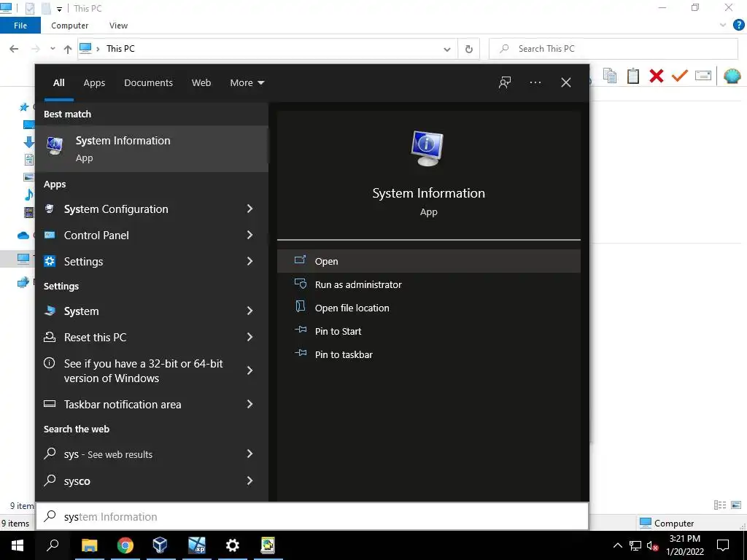
Task: Click the shell globe icon in Explorer toolbar
Action: coord(732,76)
